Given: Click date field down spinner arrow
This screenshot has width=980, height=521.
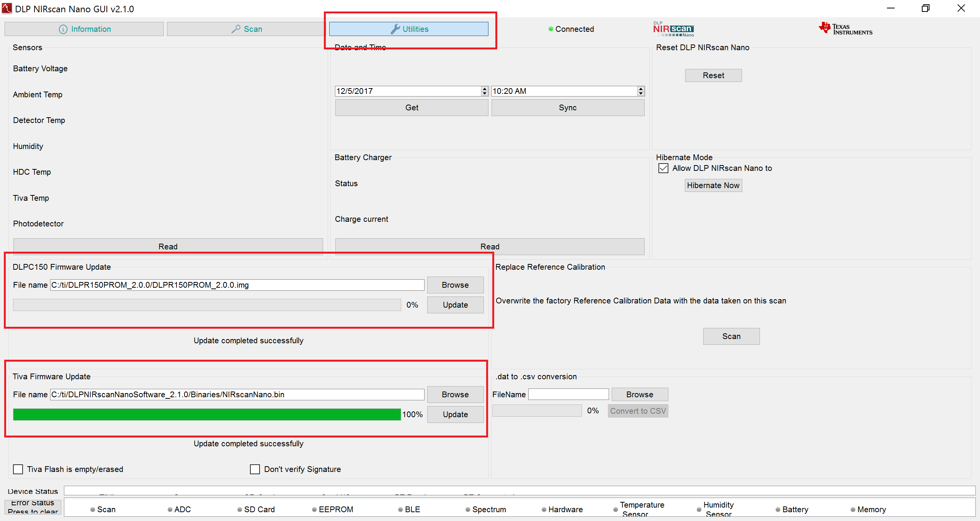Looking at the screenshot, I should pos(485,93).
